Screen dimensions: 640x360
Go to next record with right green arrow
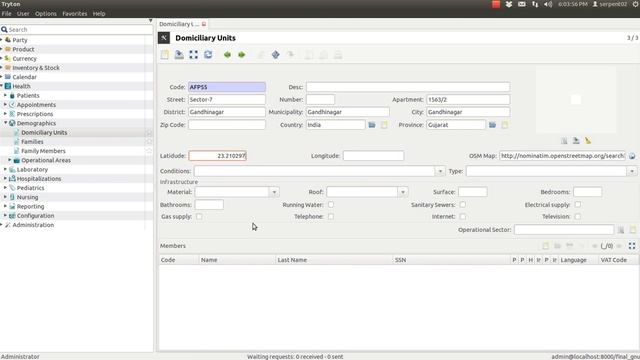(242, 55)
